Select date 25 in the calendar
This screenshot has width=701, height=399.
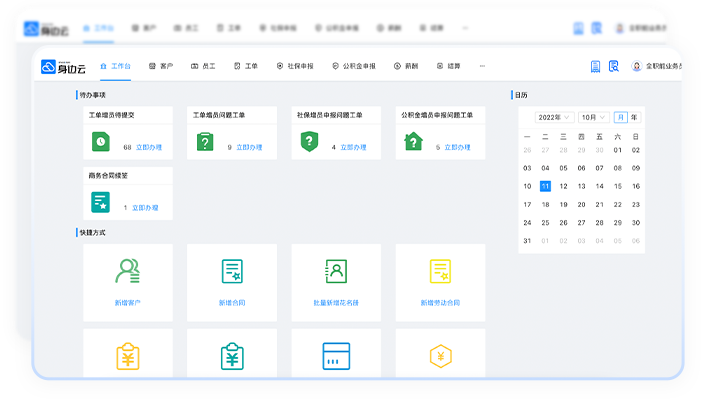pyautogui.click(x=545, y=222)
